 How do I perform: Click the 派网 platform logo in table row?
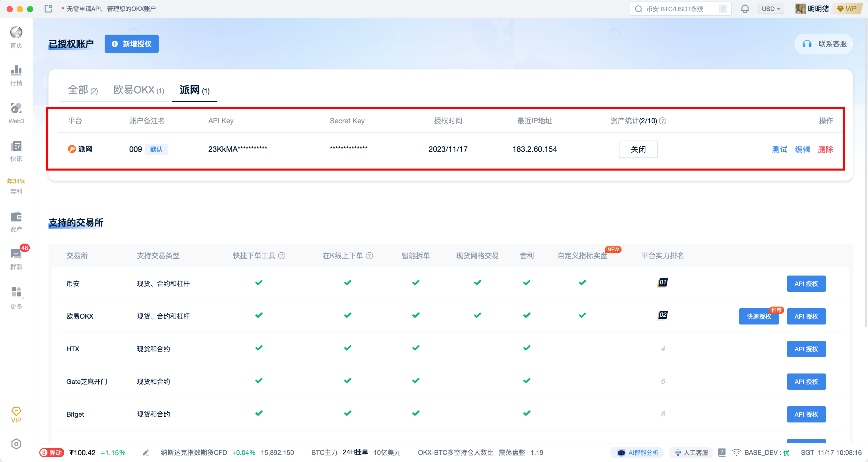[72, 149]
